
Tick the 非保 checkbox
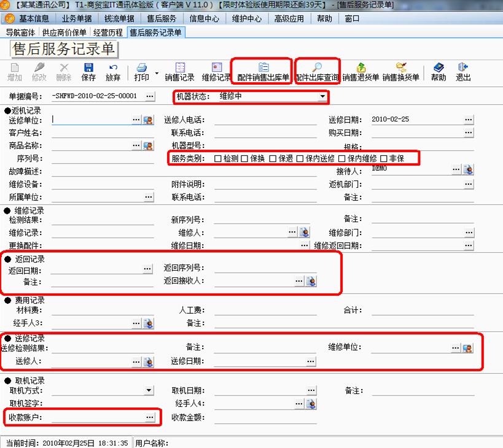[x=384, y=159]
